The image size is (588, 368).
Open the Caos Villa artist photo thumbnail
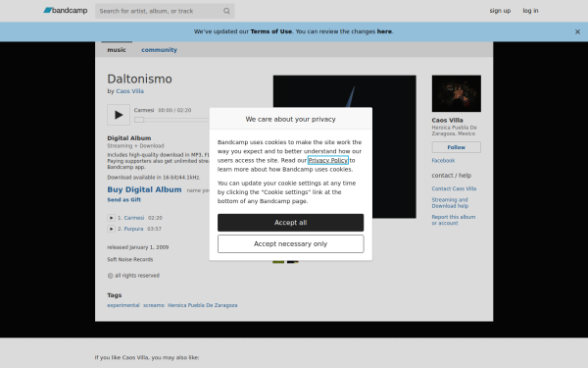pos(457,93)
